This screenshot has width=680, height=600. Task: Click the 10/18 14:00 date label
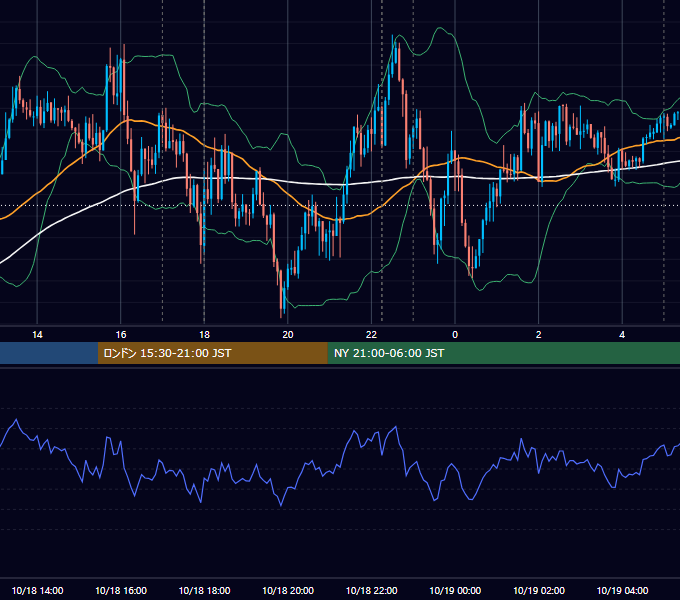click(x=37, y=590)
